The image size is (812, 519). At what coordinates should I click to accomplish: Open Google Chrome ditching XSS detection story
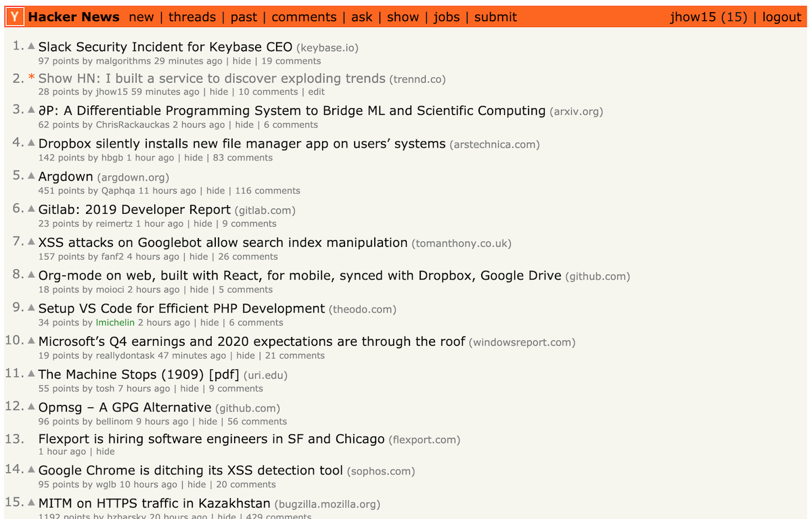(191, 470)
